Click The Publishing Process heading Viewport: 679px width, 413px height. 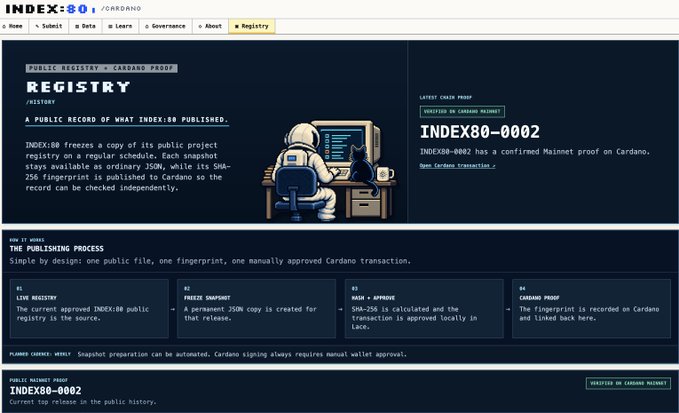(x=57, y=248)
